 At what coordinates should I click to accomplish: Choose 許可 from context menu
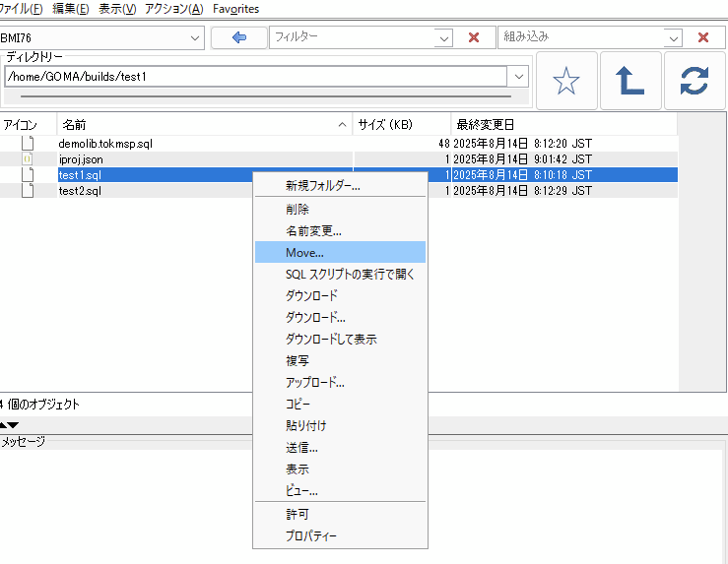[340, 514]
